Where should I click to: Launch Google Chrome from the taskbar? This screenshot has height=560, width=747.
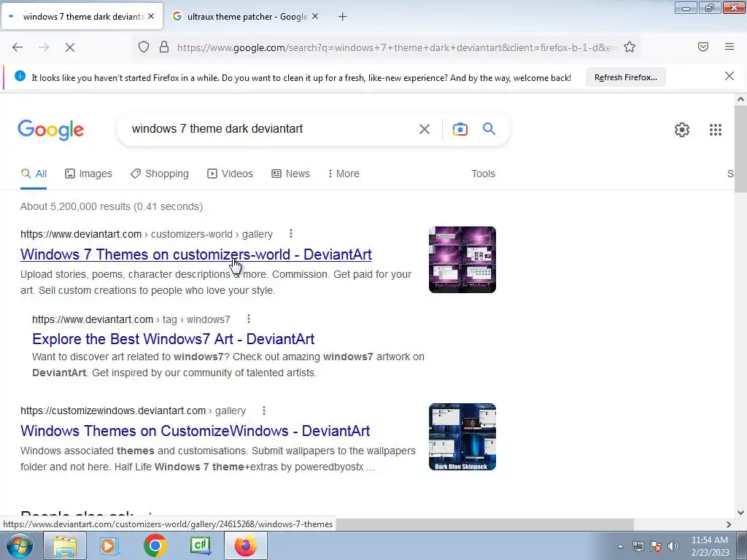pyautogui.click(x=155, y=545)
